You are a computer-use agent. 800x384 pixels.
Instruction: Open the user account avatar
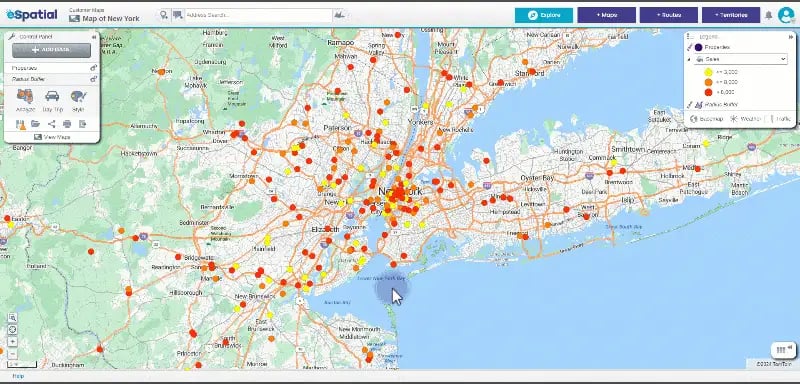point(786,15)
